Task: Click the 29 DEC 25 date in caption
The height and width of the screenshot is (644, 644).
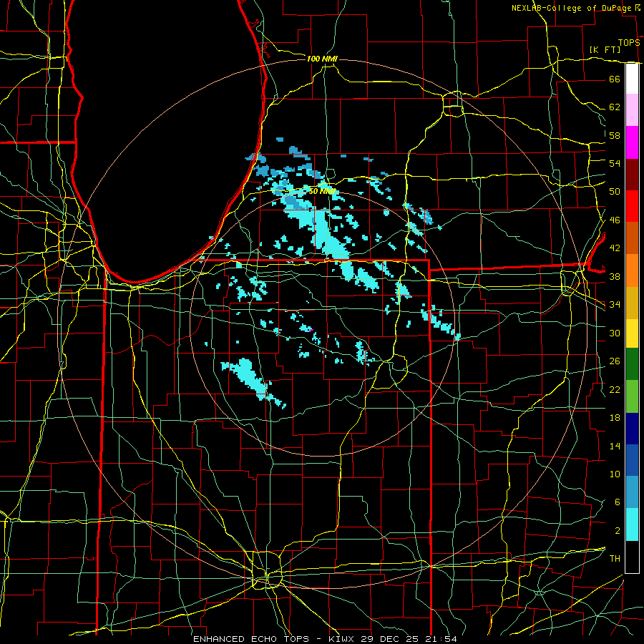Action: coord(389,639)
